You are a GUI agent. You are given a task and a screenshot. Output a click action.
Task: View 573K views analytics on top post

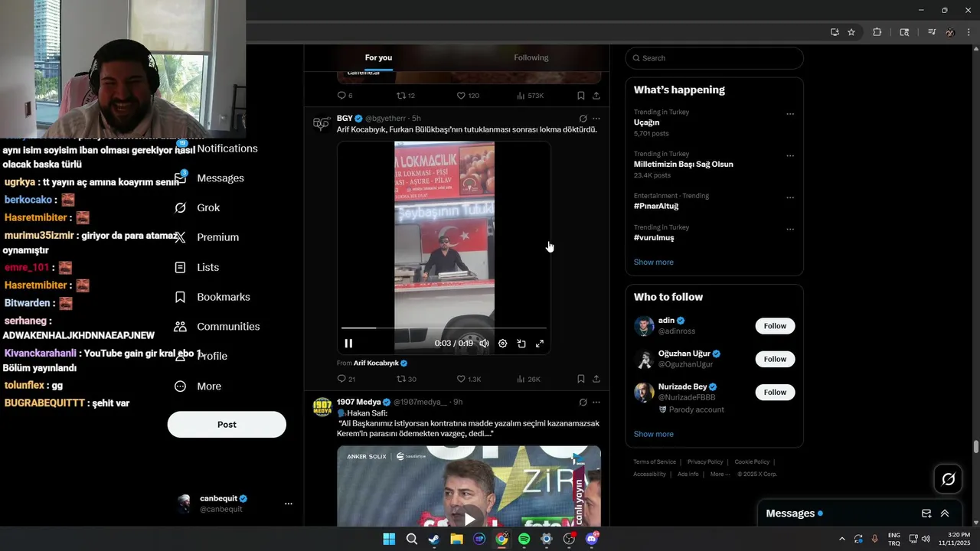tap(530, 96)
